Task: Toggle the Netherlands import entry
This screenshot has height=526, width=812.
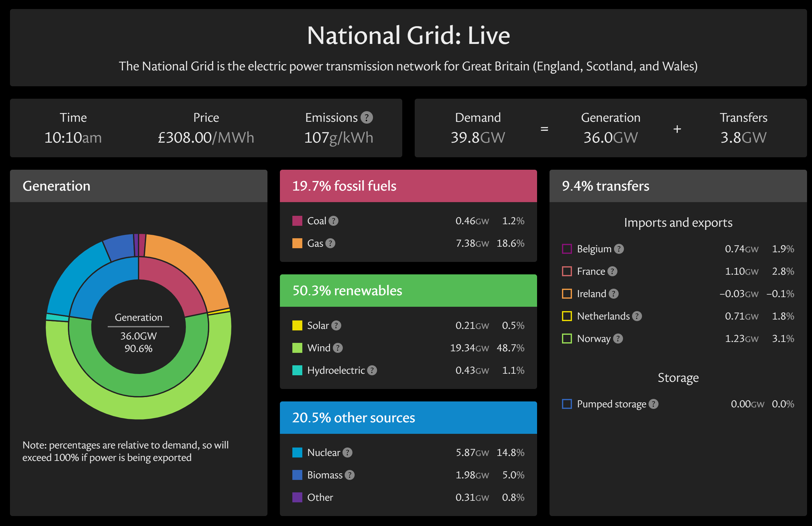Action: pos(610,316)
